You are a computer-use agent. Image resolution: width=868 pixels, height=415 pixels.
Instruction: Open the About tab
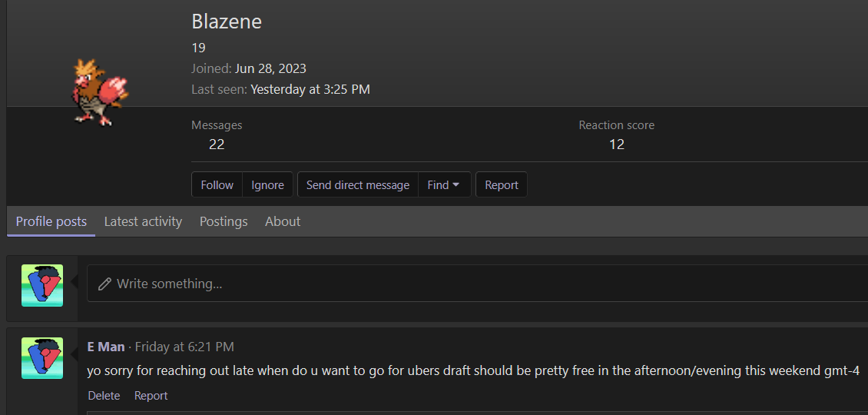(283, 221)
